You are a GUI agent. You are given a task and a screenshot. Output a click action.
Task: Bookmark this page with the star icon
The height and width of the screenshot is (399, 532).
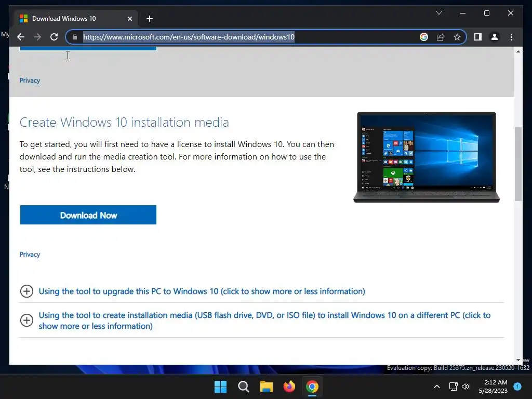point(457,37)
